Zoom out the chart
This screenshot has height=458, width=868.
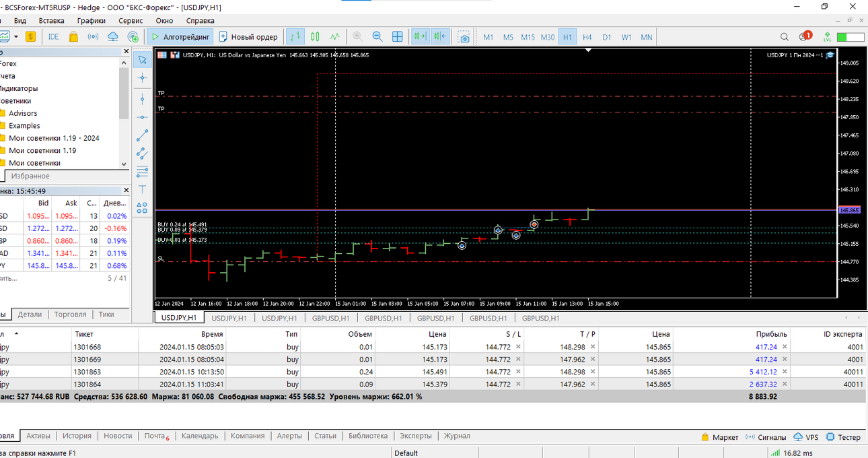pyautogui.click(x=377, y=36)
